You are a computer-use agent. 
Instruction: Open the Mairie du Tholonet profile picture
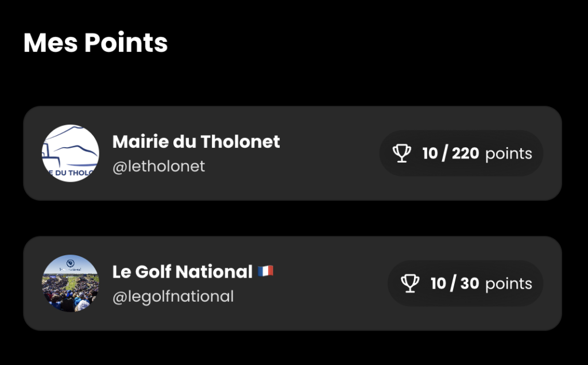coord(71,153)
